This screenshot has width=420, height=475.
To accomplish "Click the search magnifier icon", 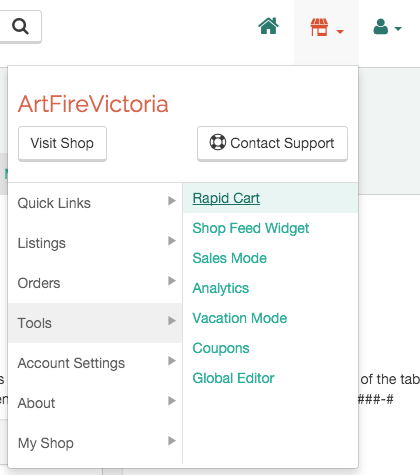I will (x=20, y=26).
